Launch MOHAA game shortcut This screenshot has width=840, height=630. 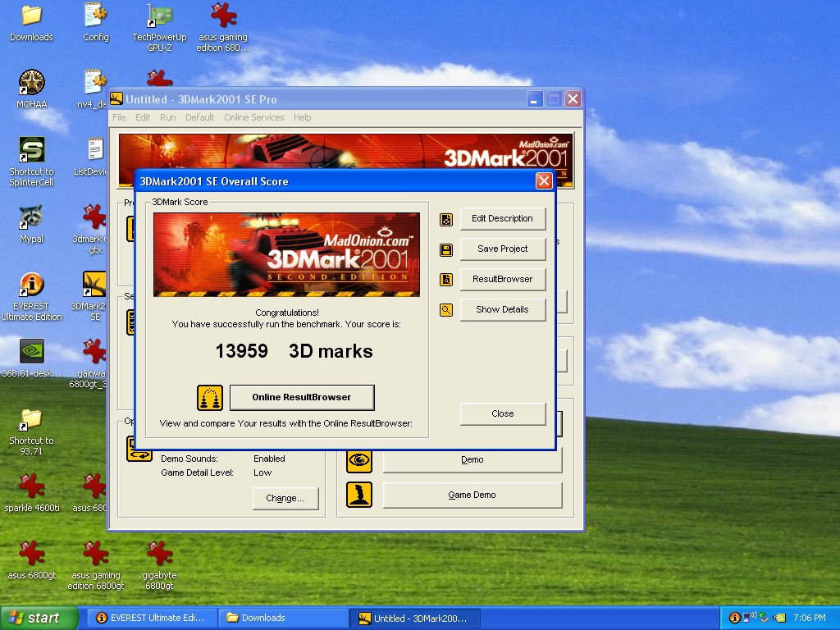(x=31, y=89)
